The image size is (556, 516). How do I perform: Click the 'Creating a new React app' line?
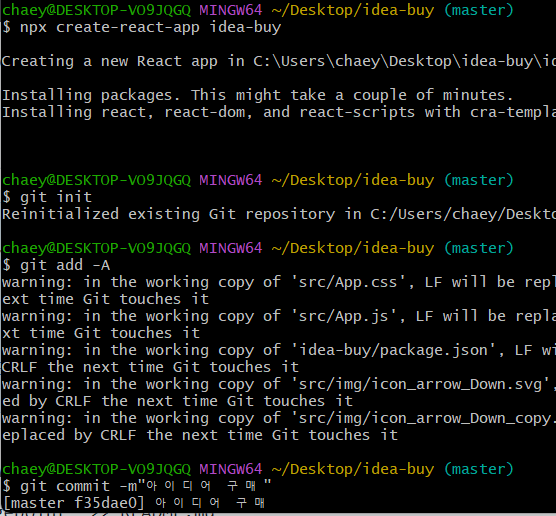click(279, 61)
